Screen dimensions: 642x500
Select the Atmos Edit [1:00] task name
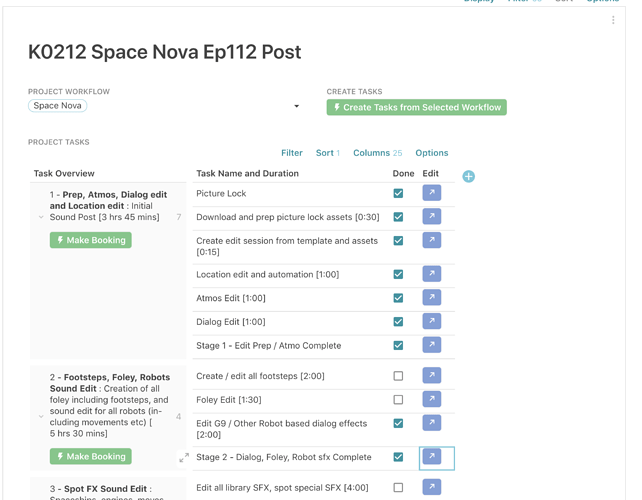[231, 298]
